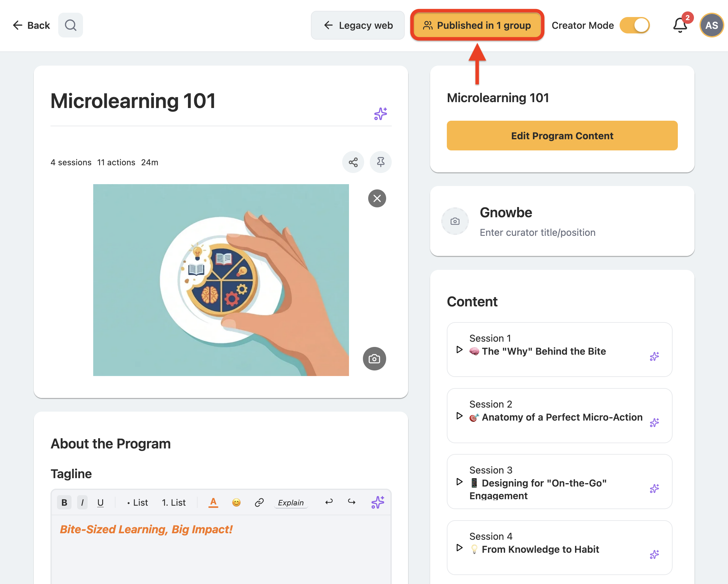Pin the program with the pin icon

point(381,162)
